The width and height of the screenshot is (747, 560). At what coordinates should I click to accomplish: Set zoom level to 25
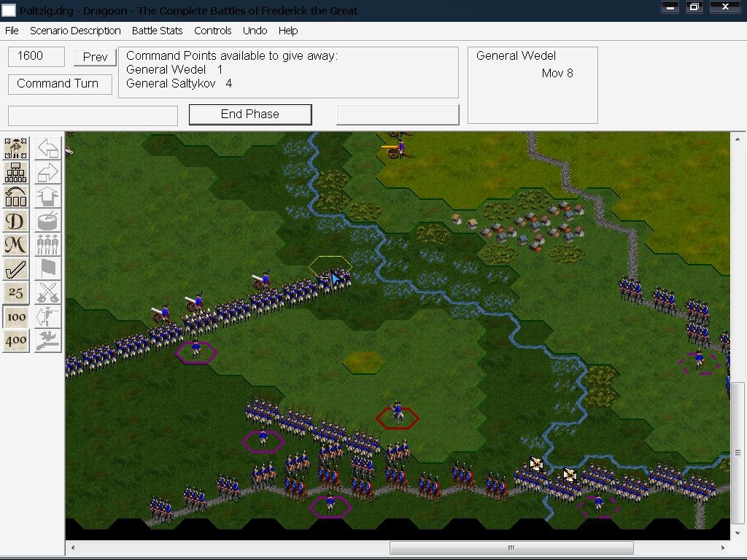point(16,292)
